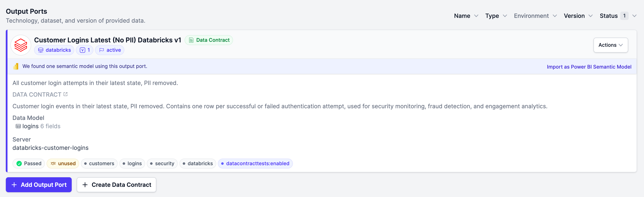Open the Status filter dropdown
The width and height of the screenshot is (644, 197).
click(618, 16)
